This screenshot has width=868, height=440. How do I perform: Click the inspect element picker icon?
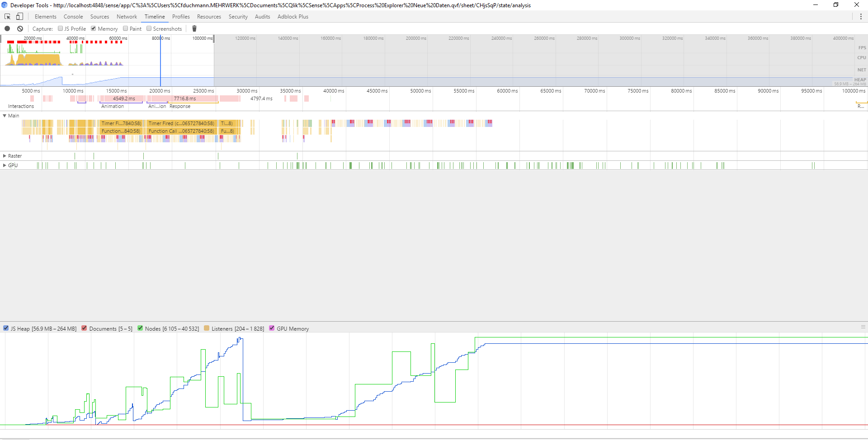point(7,17)
